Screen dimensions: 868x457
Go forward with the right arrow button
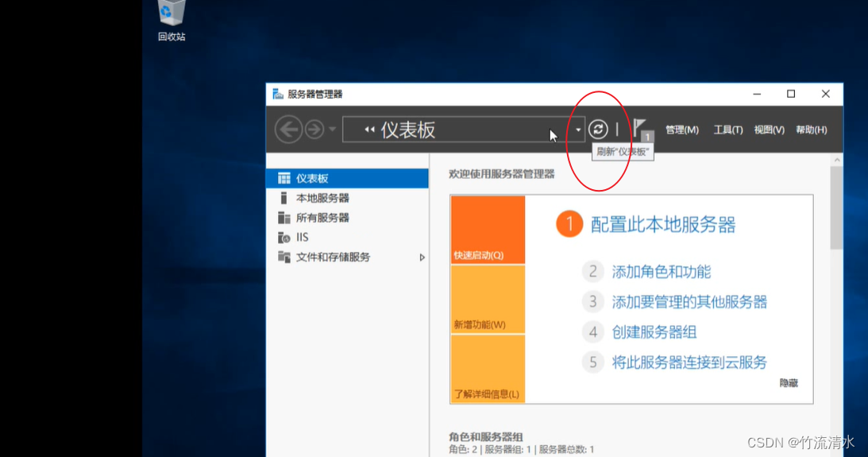pyautogui.click(x=314, y=130)
